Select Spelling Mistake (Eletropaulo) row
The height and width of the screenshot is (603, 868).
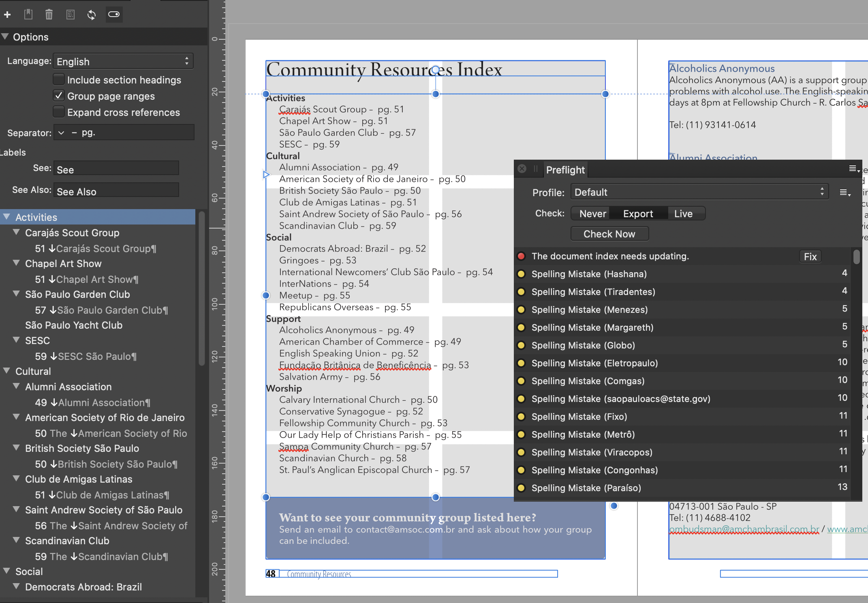pyautogui.click(x=682, y=363)
